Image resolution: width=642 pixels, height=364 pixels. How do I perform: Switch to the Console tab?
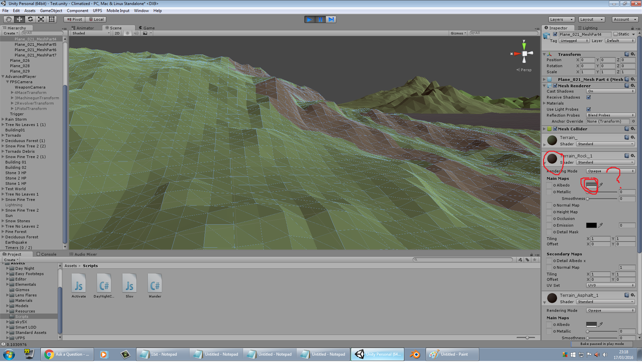(x=46, y=254)
